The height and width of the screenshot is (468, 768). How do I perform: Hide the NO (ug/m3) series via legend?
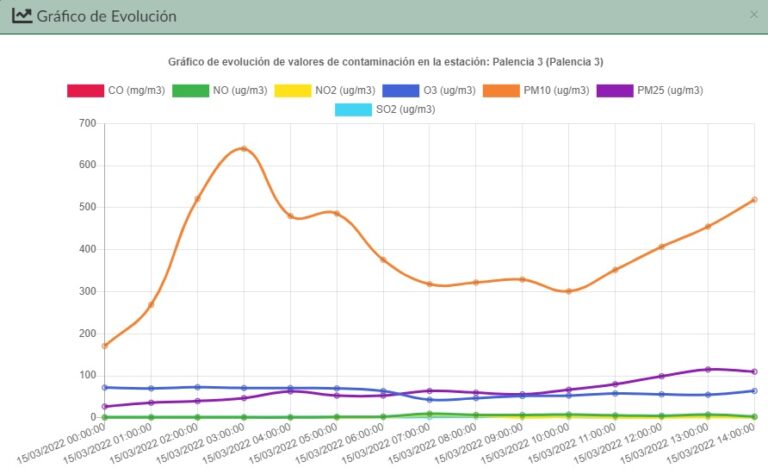coord(220,90)
